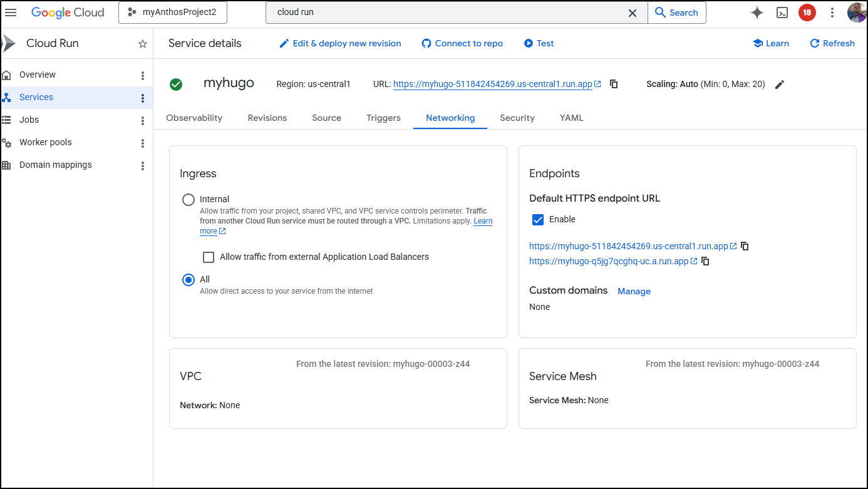
Task: Clear the search box with the X icon
Action: (x=633, y=13)
